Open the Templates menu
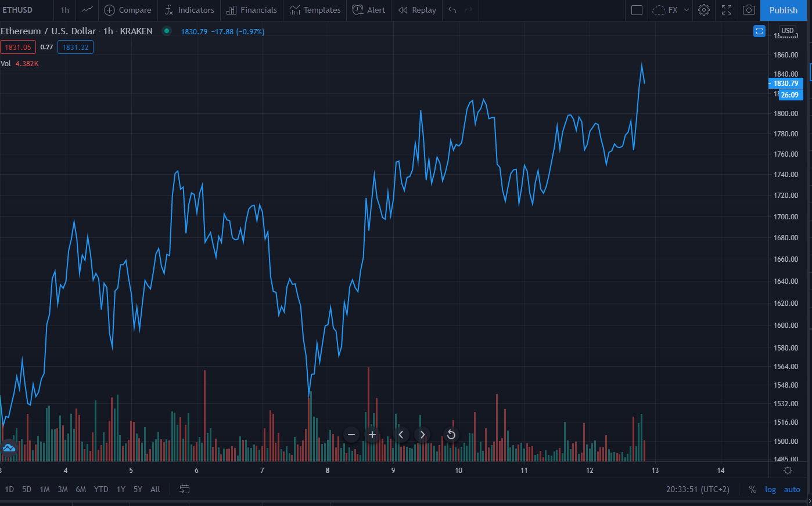Image resolution: width=812 pixels, height=506 pixels. pos(315,10)
